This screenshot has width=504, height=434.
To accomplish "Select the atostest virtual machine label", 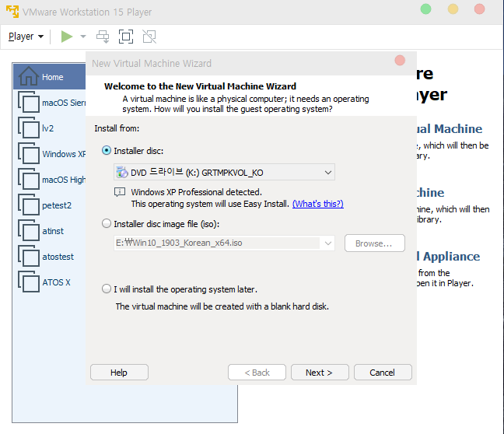I will pos(58,257).
